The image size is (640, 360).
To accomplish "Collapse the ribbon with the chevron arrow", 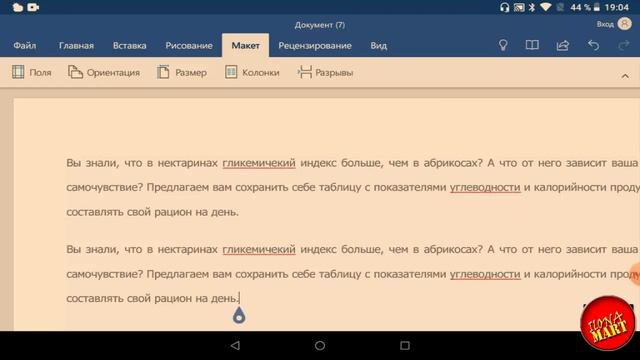I will click(x=625, y=76).
